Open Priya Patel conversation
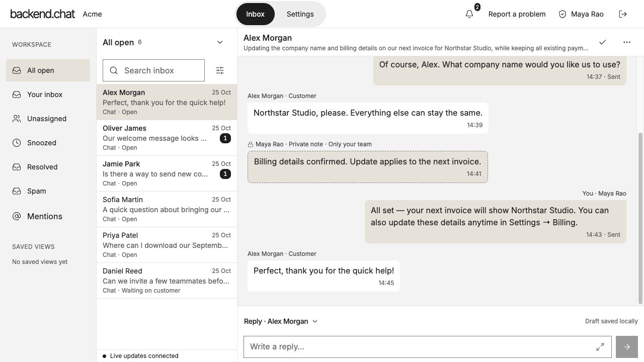The image size is (644, 362). (167, 245)
